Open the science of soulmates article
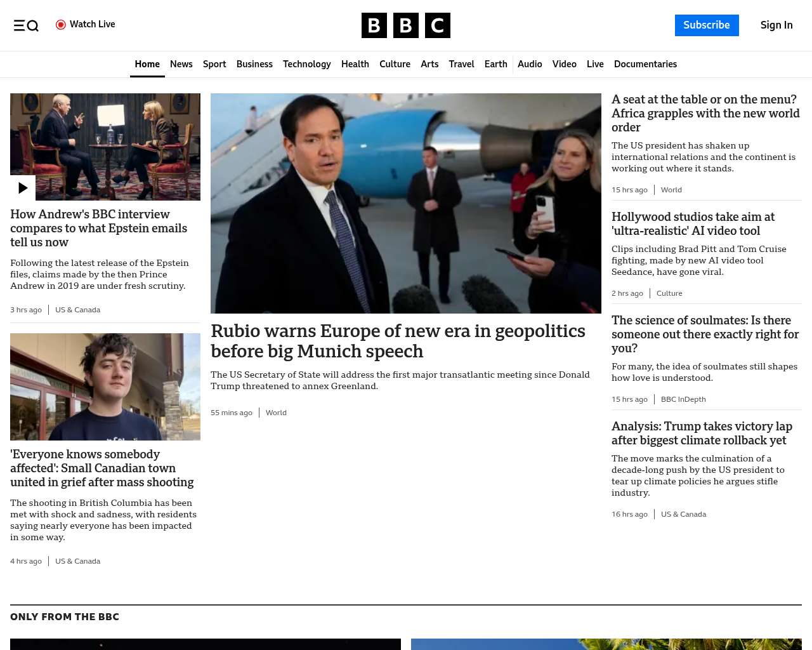This screenshot has height=650, width=812. pos(705,334)
